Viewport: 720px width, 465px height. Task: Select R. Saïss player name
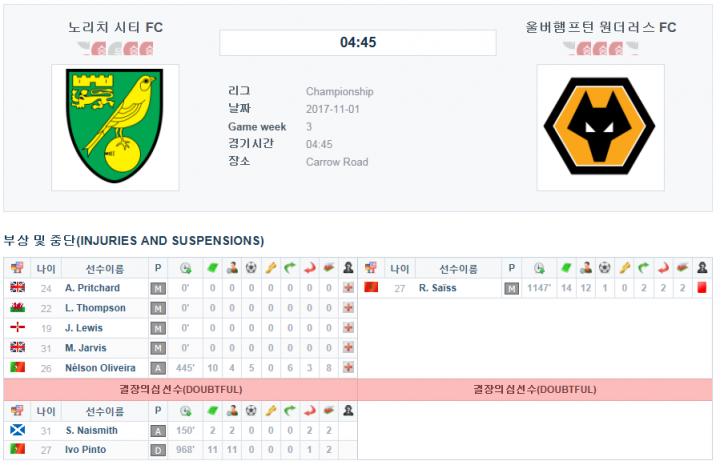(437, 288)
